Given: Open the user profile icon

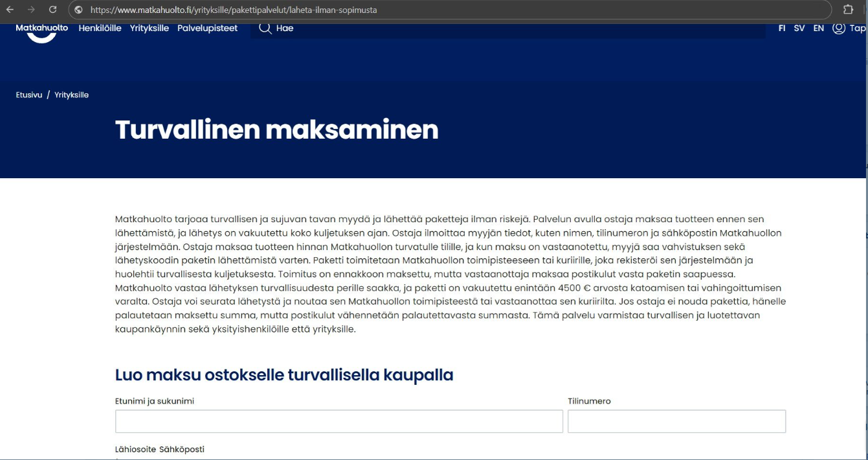Looking at the screenshot, I should (x=839, y=28).
